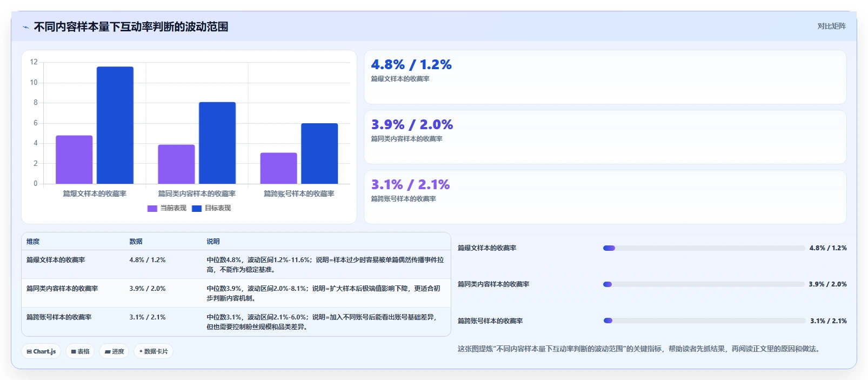Image resolution: width=868 pixels, height=380 pixels.
Task: Click the 3.9% / 2.0% value right of its progress bar
Action: point(828,284)
